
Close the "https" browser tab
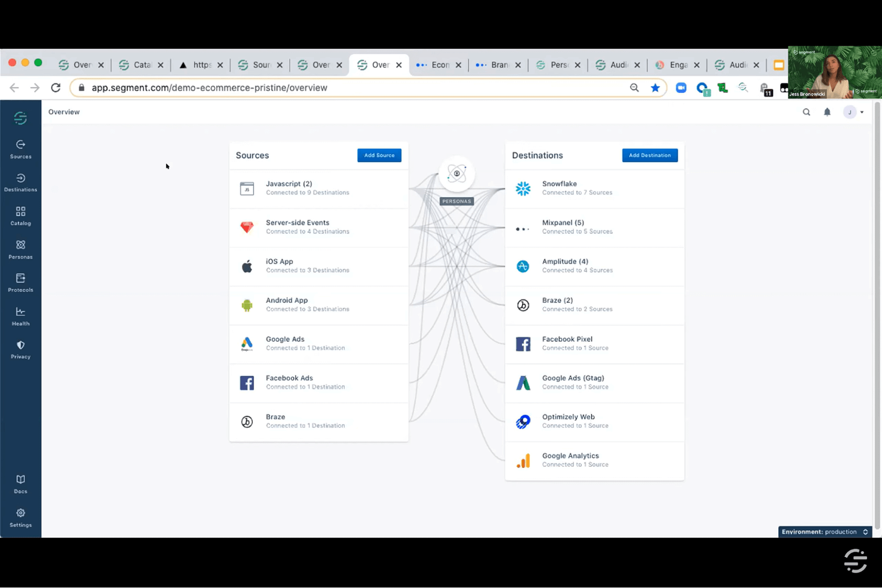pos(220,65)
